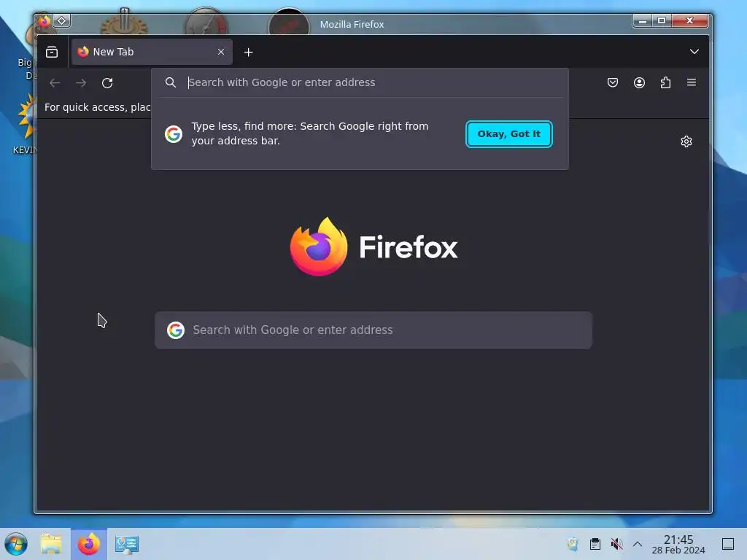Expand the list all tabs chevron
Image resolution: width=747 pixels, height=560 pixels.
click(694, 52)
